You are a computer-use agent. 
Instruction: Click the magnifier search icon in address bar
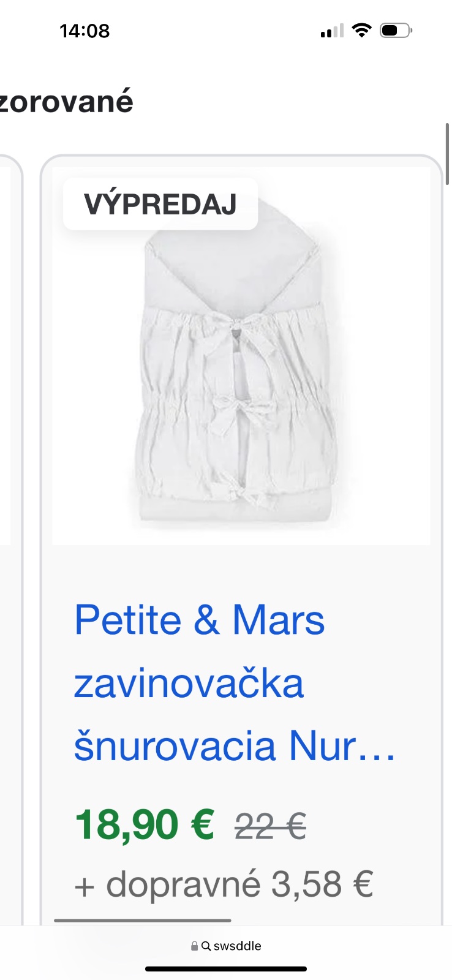206,946
